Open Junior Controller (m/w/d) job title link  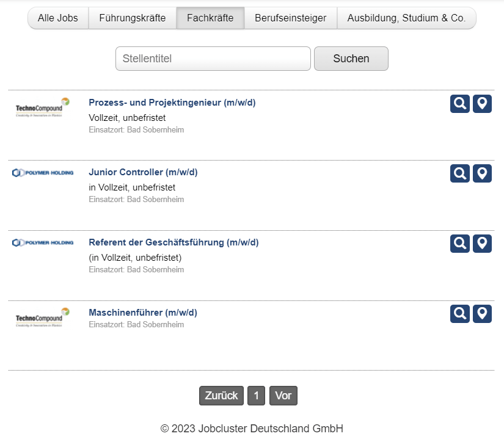pos(143,172)
